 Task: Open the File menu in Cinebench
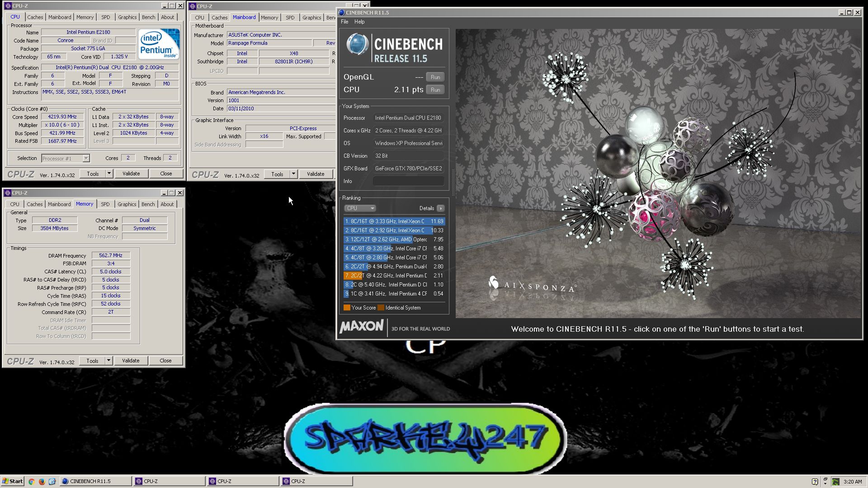click(344, 22)
